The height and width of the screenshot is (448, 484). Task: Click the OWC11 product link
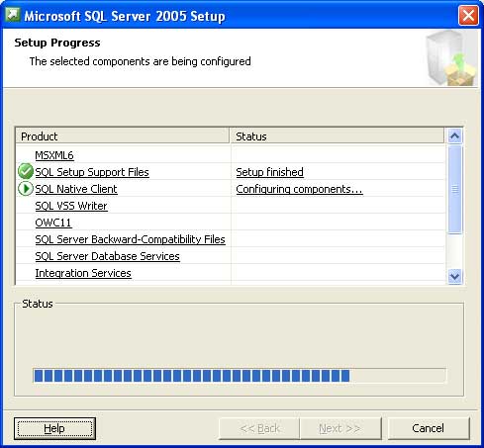coord(53,223)
